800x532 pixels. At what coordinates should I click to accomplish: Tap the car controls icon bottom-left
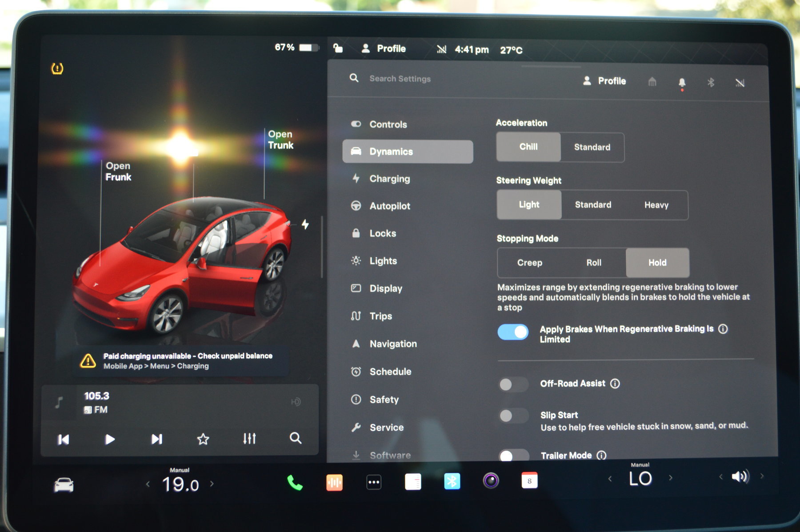tap(64, 485)
